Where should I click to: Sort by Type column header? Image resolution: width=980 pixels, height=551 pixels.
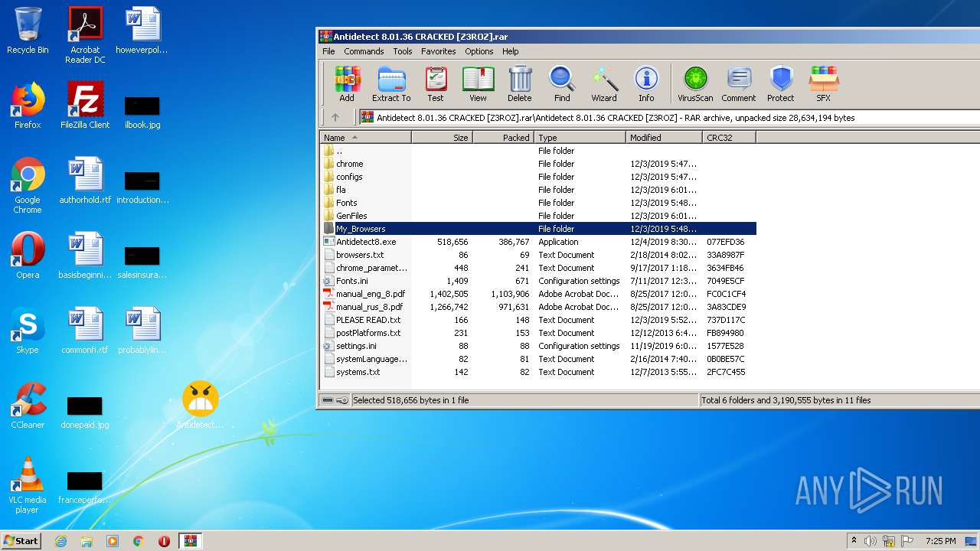pos(580,138)
